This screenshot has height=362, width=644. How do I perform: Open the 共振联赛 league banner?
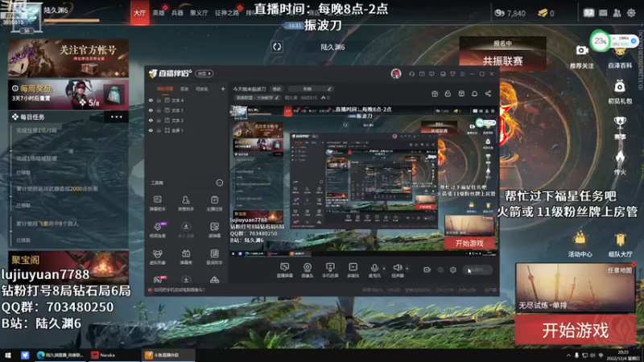(502, 55)
